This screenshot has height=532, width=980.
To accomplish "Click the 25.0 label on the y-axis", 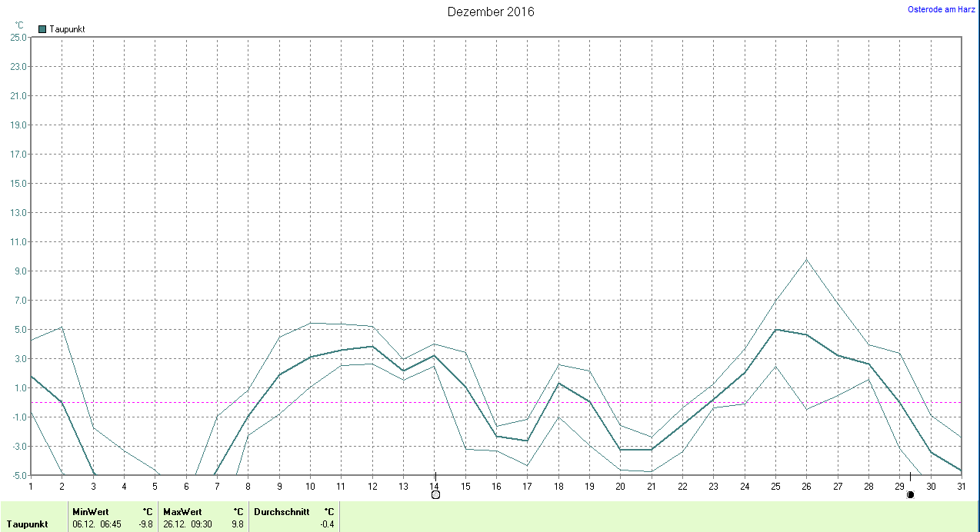I will pos(18,37).
